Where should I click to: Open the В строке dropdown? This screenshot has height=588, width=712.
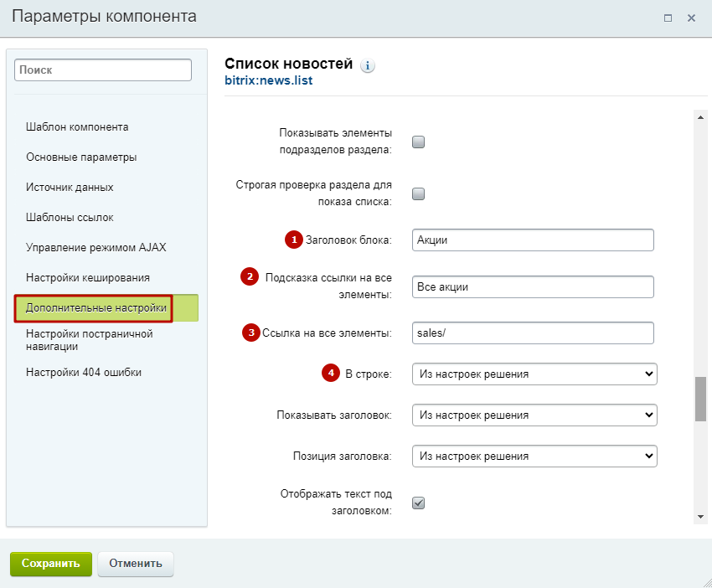[534, 374]
